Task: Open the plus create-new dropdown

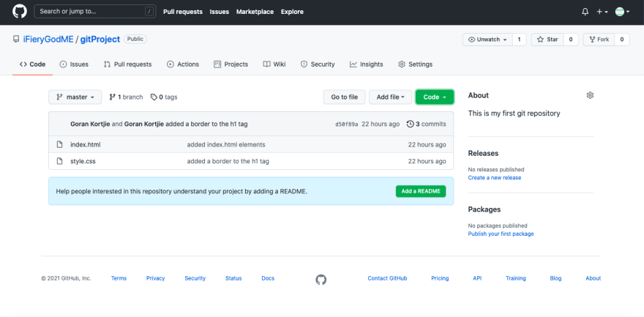Action: [602, 12]
